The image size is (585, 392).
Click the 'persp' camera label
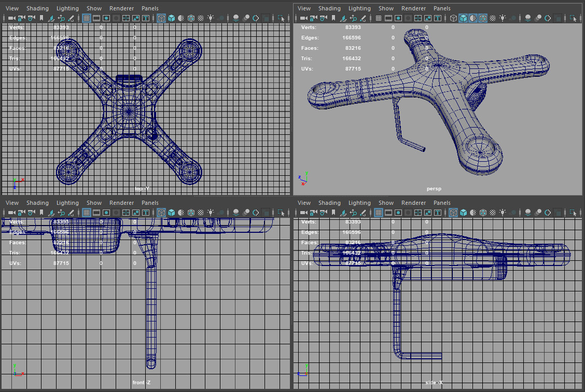(x=434, y=189)
